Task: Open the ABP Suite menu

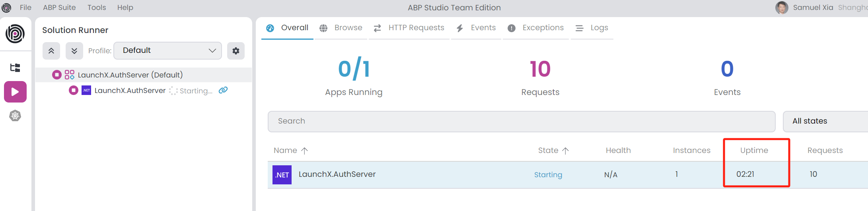Action: pos(59,8)
